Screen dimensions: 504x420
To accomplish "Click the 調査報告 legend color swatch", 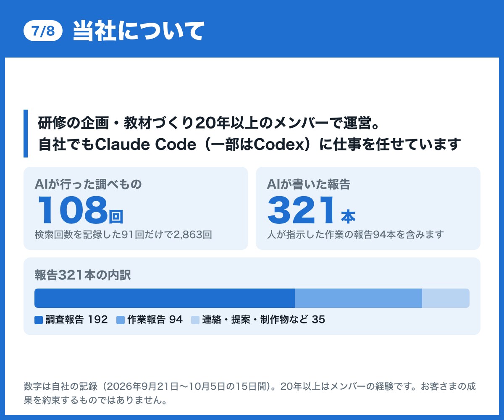I will [x=39, y=320].
